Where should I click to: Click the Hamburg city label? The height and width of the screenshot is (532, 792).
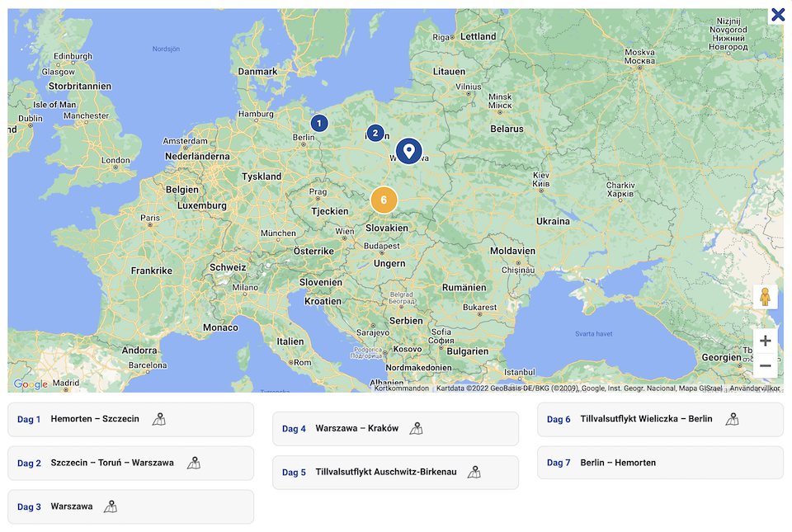256,114
